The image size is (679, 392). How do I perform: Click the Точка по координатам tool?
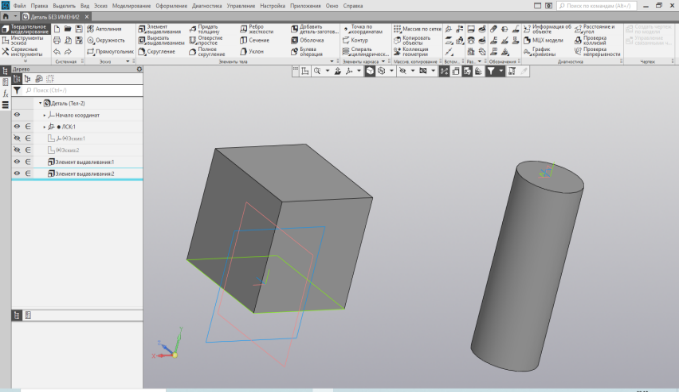pyautogui.click(x=362, y=29)
